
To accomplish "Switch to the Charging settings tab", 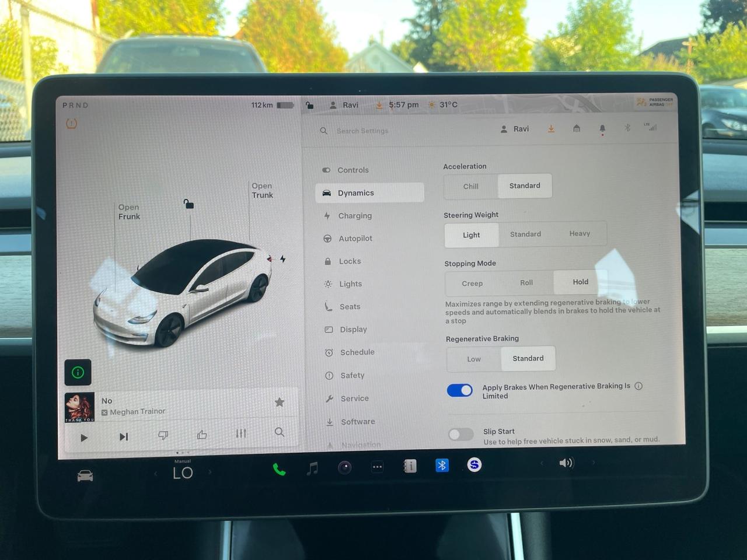I will pyautogui.click(x=355, y=216).
